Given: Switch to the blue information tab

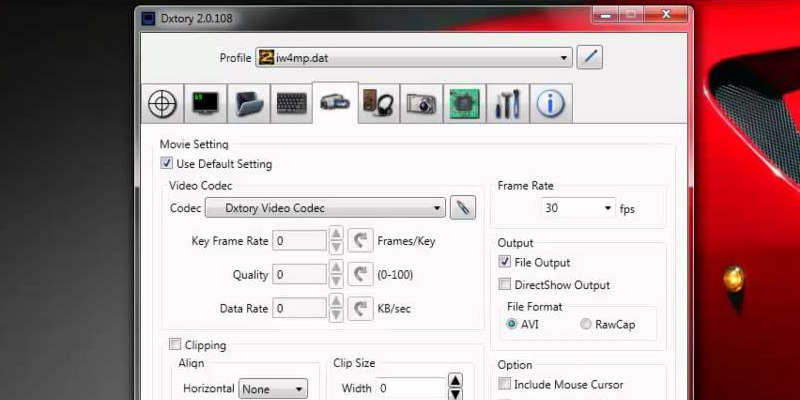Looking at the screenshot, I should tap(551, 104).
